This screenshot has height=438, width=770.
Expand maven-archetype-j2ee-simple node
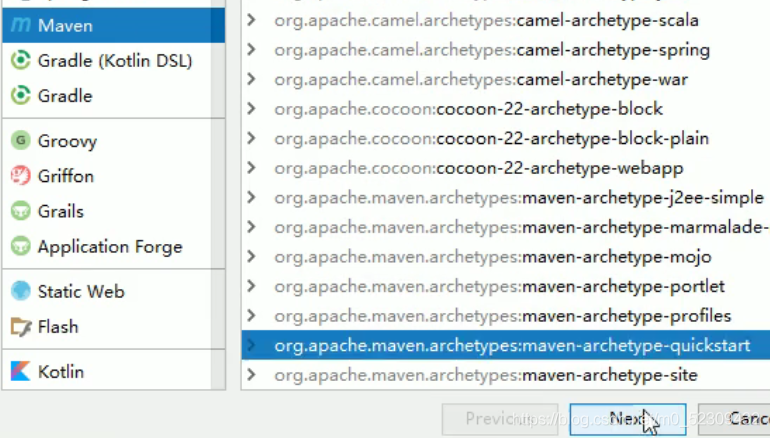click(x=251, y=197)
